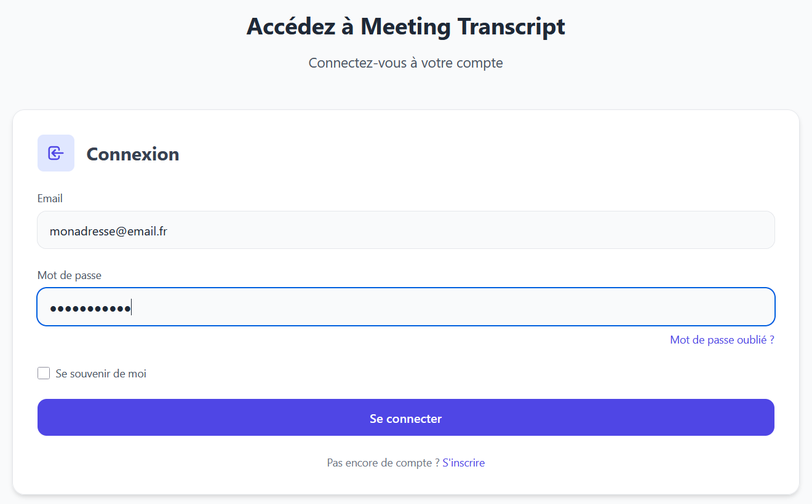Click the "Email" field label
This screenshot has width=812, height=504.
click(x=50, y=199)
